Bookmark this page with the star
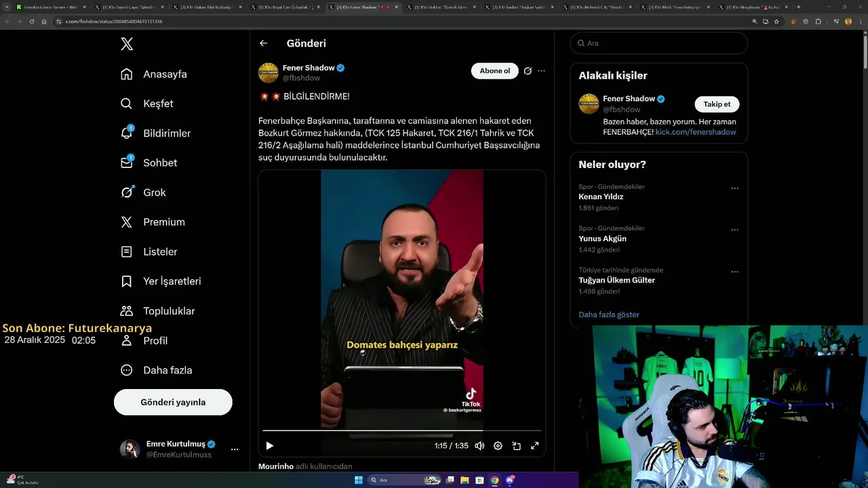Screen dimensions: 868x488 click(x=776, y=21)
